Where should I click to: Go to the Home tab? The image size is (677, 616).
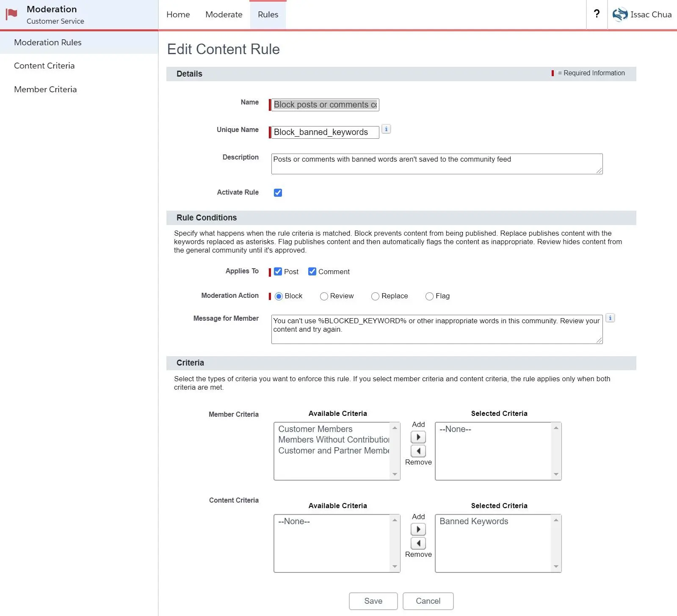click(x=178, y=14)
